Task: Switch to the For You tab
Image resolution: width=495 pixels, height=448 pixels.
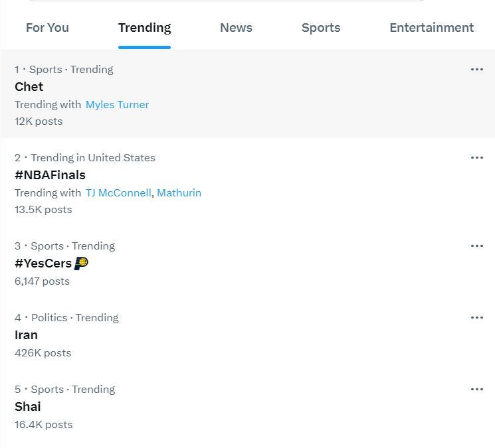Action: tap(47, 28)
